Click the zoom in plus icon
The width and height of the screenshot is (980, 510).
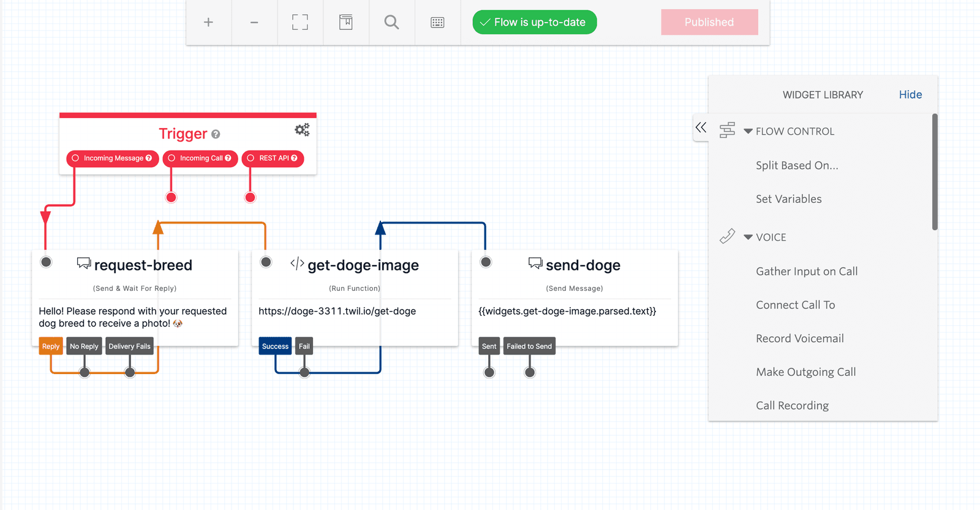tap(208, 23)
